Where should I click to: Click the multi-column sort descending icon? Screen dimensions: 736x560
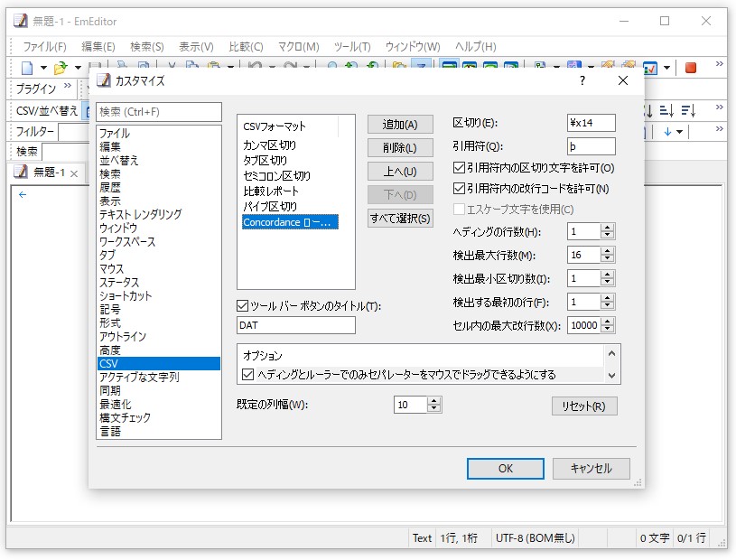[687, 109]
